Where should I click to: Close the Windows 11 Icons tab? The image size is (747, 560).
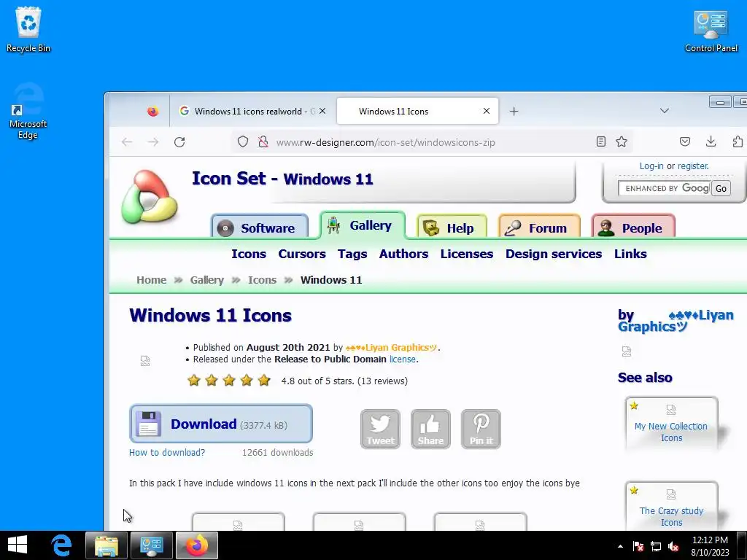487,111
